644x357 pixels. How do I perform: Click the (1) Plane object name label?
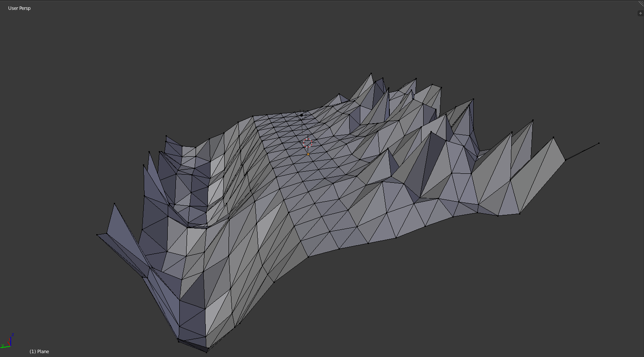pos(39,351)
